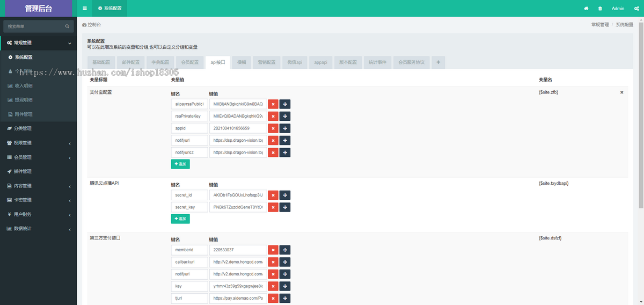Open 插件管理 in the sidebar
The height and width of the screenshot is (305, 644).
tap(39, 171)
